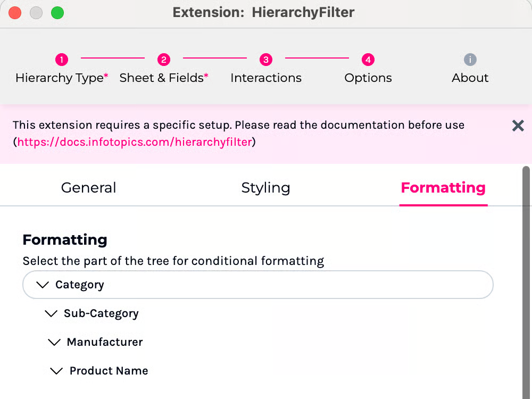
Task: Collapse the Category chevron
Action: coord(43,285)
